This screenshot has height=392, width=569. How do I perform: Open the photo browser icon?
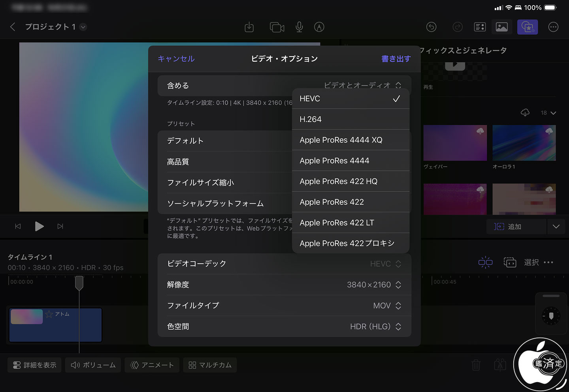coord(501,27)
